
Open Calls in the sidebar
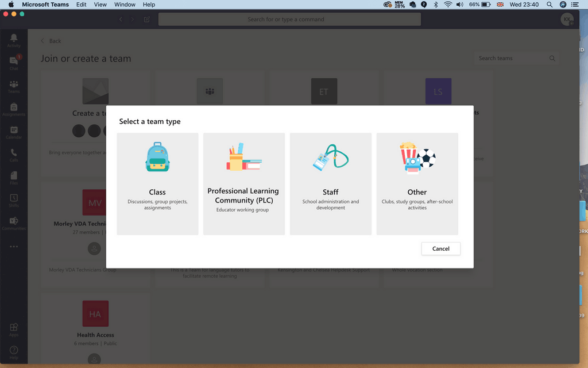coord(14,155)
